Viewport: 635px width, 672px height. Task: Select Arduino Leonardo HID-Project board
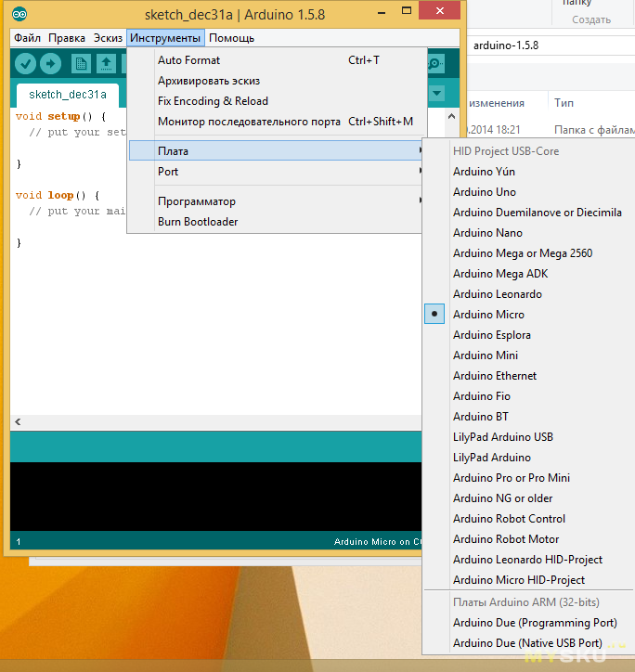click(x=528, y=560)
